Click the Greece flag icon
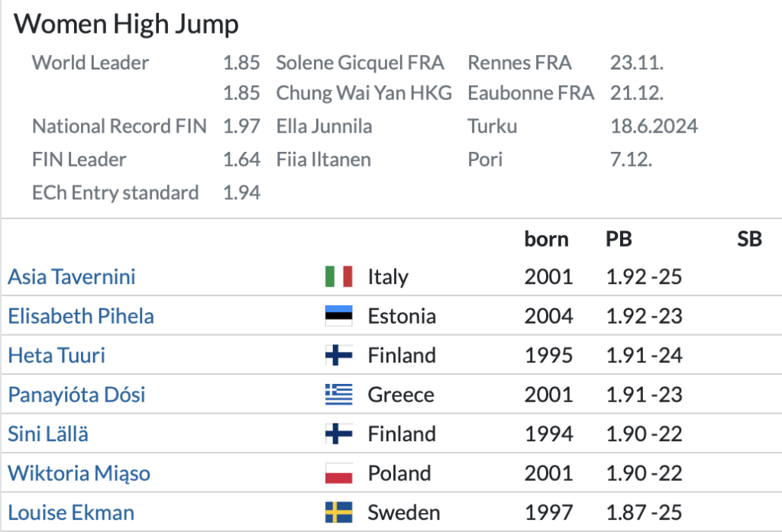The image size is (782, 532). [x=338, y=395]
